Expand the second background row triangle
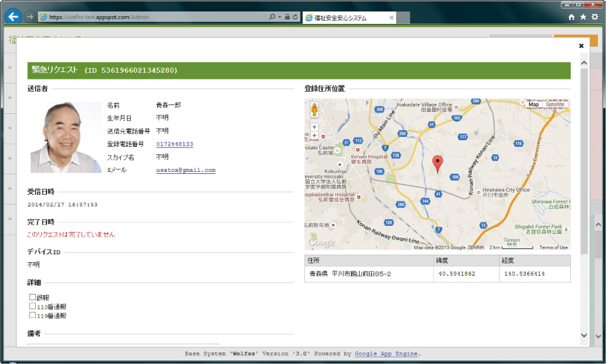 (x=10, y=98)
